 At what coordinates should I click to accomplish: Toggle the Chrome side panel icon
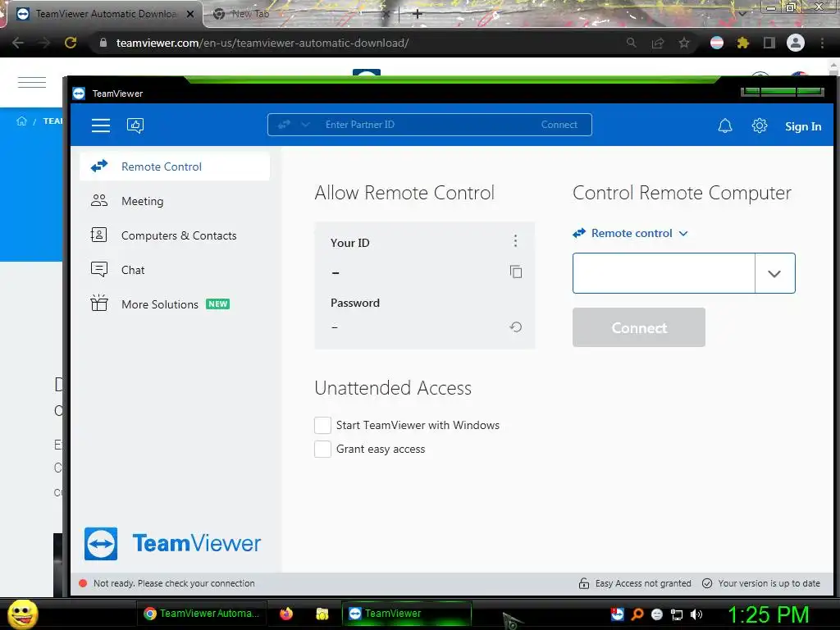pyautogui.click(x=769, y=43)
